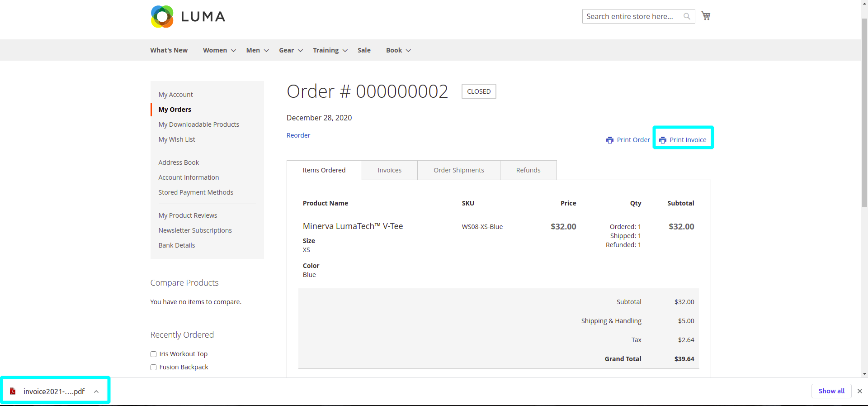Click the Luma logo icon
The image size is (868, 406).
tap(162, 17)
